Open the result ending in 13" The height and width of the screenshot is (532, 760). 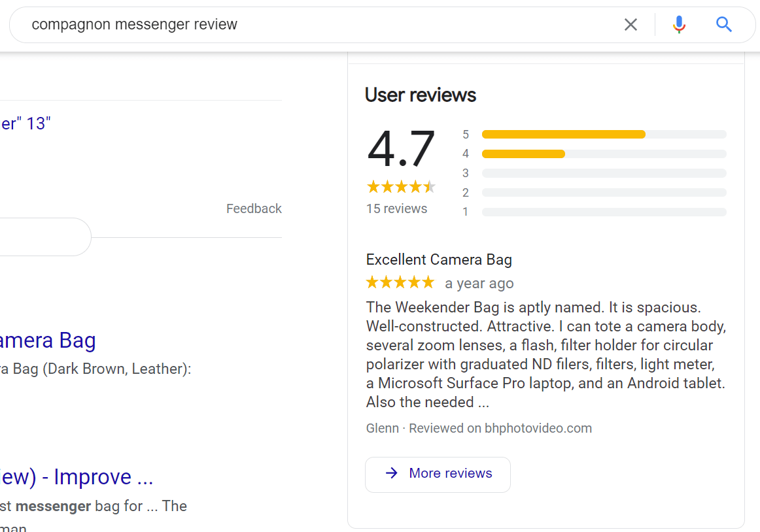[x=26, y=124]
